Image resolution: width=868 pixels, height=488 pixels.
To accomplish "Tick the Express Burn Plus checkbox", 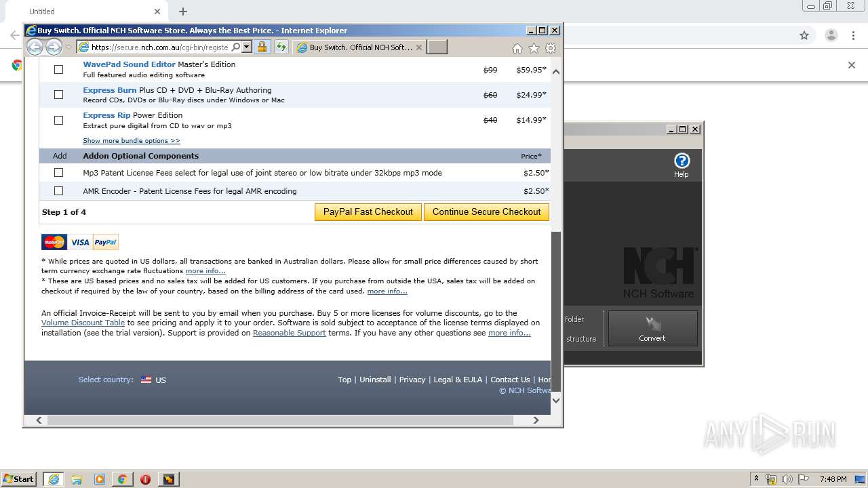I will [58, 95].
